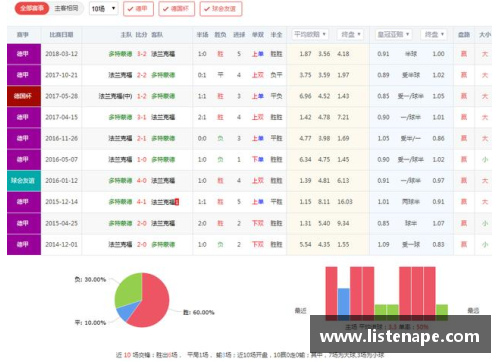The width and height of the screenshot is (500, 362).
Task: Click the red win slice of the pie chart
Action: (x=153, y=303)
